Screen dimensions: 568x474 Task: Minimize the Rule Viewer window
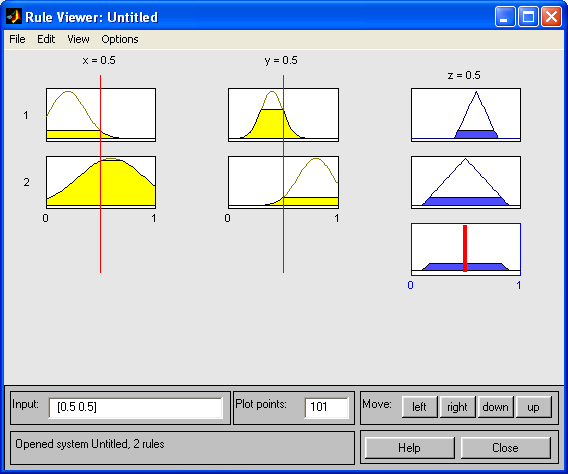coord(505,16)
